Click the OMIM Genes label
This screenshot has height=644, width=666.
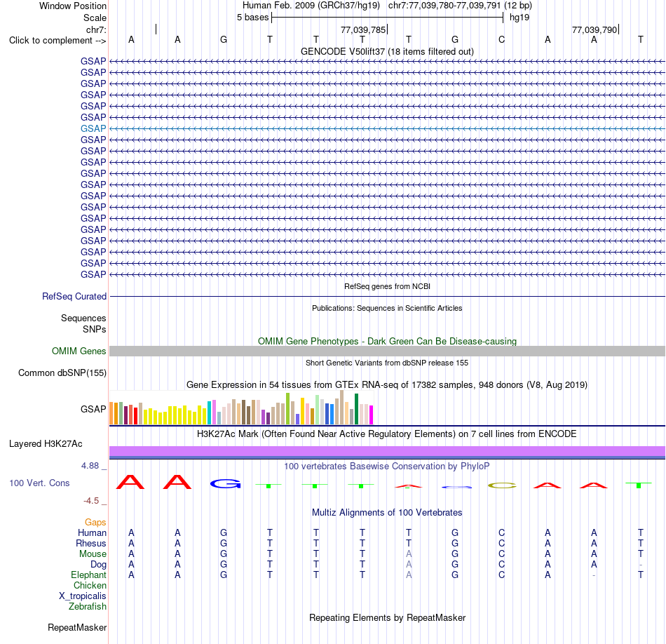tap(79, 351)
